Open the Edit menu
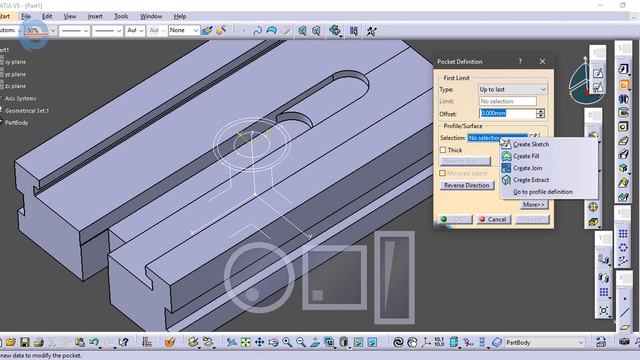Screen dimensions: 640x360 47,16
